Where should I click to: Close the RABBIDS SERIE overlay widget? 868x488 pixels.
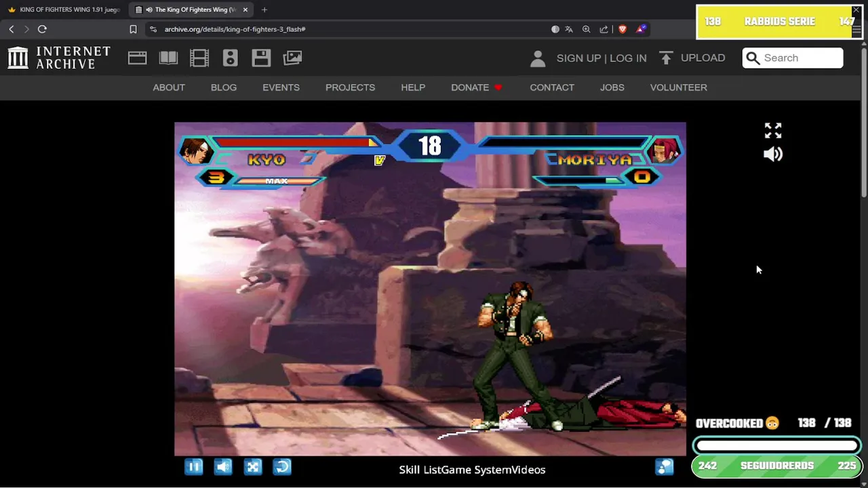[x=856, y=11]
